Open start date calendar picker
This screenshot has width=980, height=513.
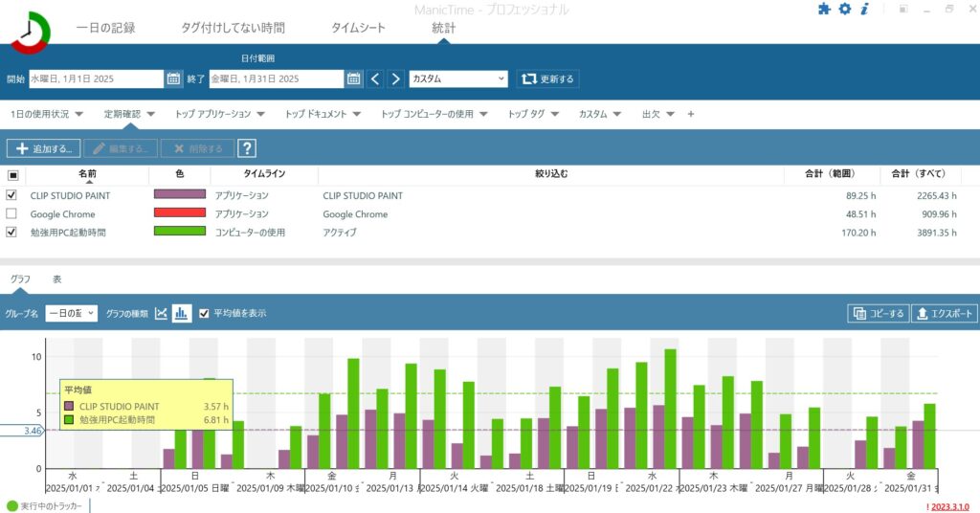[x=173, y=78]
